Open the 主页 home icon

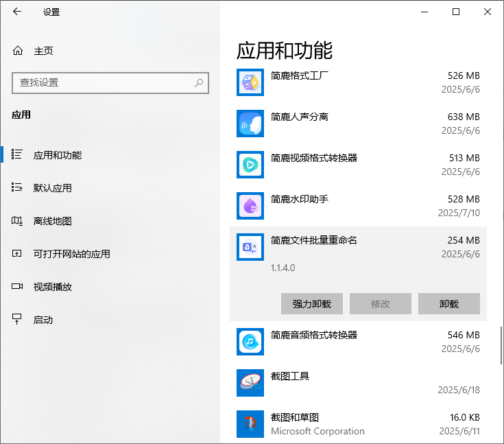click(18, 51)
